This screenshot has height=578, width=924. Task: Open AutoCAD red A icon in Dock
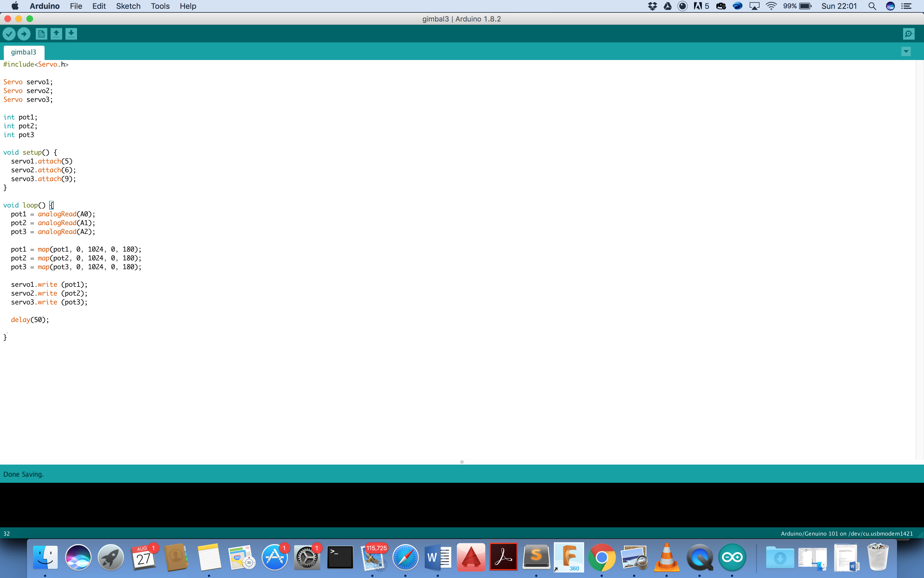click(471, 557)
